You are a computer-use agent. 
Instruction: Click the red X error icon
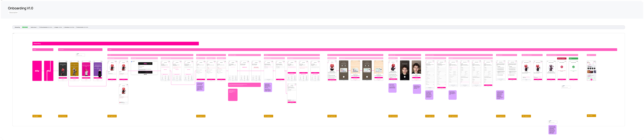point(562,67)
